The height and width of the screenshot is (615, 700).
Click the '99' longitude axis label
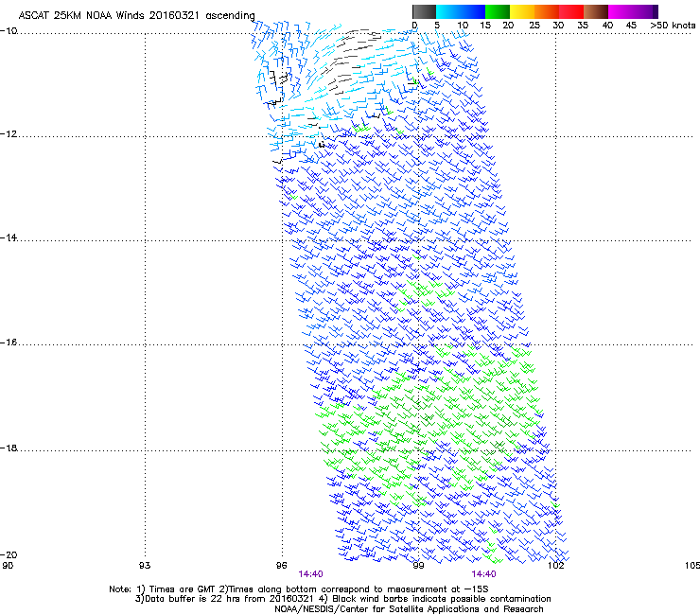(x=418, y=566)
